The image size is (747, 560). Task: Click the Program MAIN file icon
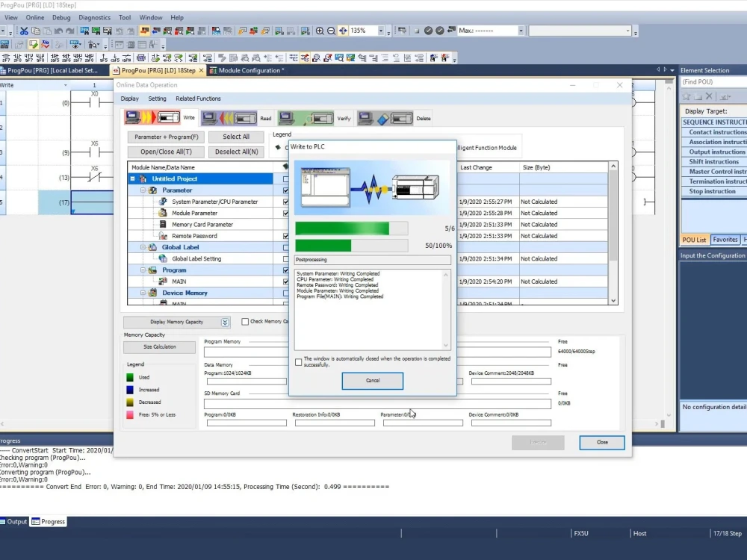(163, 281)
